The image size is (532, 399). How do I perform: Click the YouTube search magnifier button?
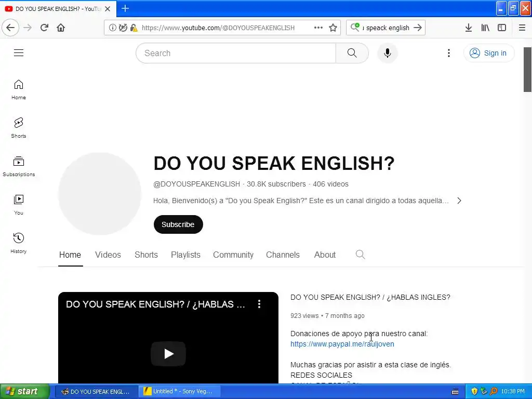click(352, 53)
